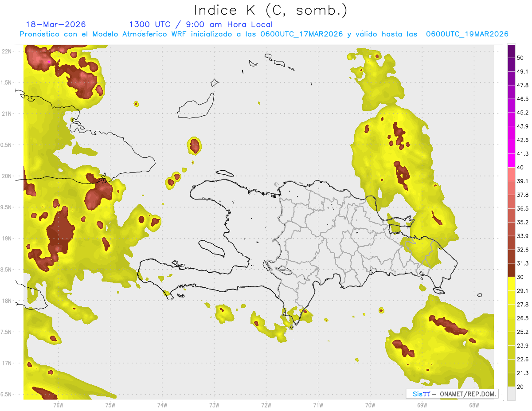Click the legend value "40"
Screen dimensions: 532x411
pos(521,168)
